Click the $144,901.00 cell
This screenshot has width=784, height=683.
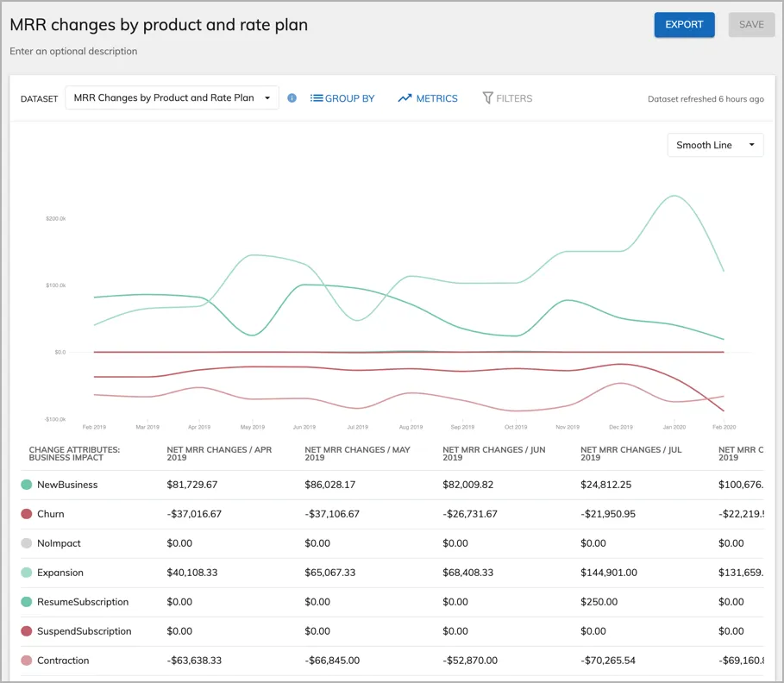tap(609, 573)
